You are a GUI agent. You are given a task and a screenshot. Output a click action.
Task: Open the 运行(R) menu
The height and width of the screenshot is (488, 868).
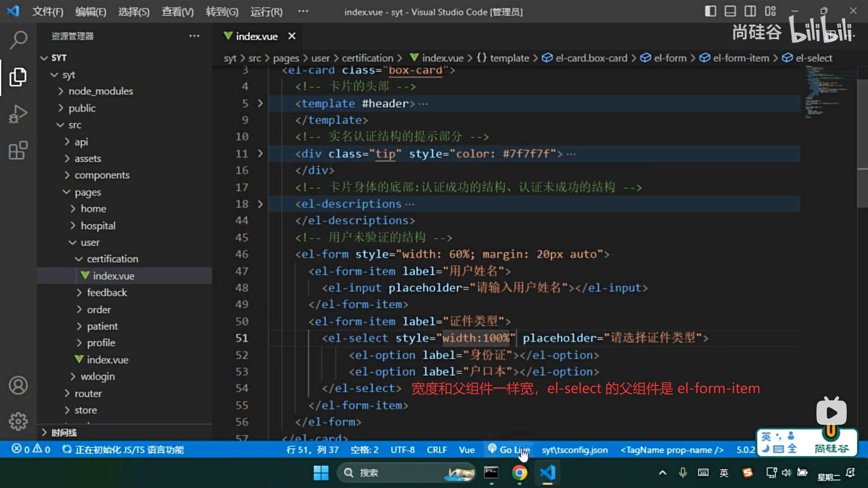[266, 12]
